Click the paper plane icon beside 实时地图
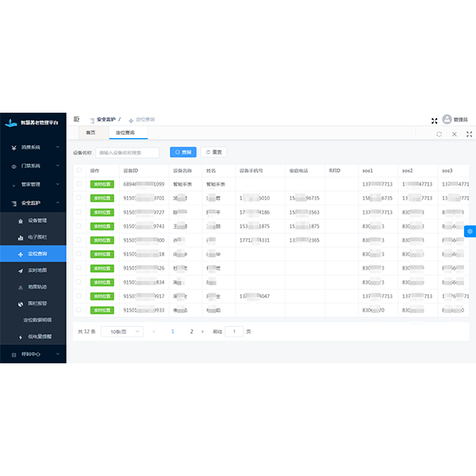Screen dimensions: 476x476 pos(21,271)
